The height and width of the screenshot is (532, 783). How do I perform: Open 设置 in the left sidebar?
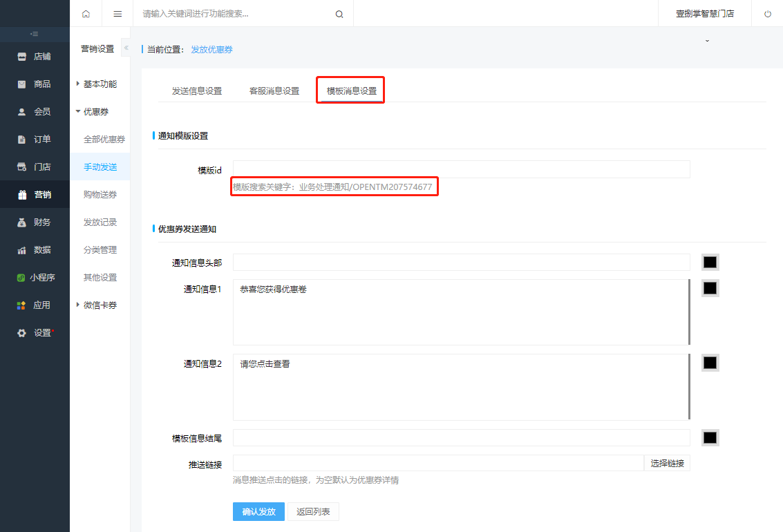[x=35, y=333]
